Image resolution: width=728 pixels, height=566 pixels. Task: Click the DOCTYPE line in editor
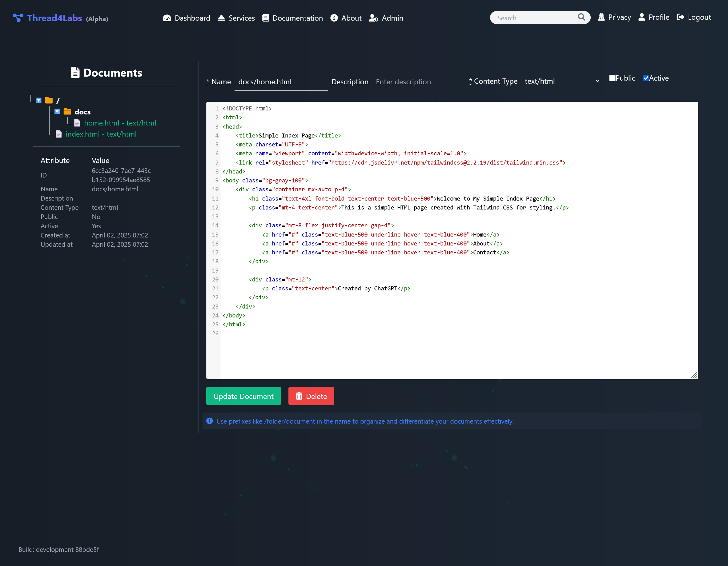(x=247, y=108)
